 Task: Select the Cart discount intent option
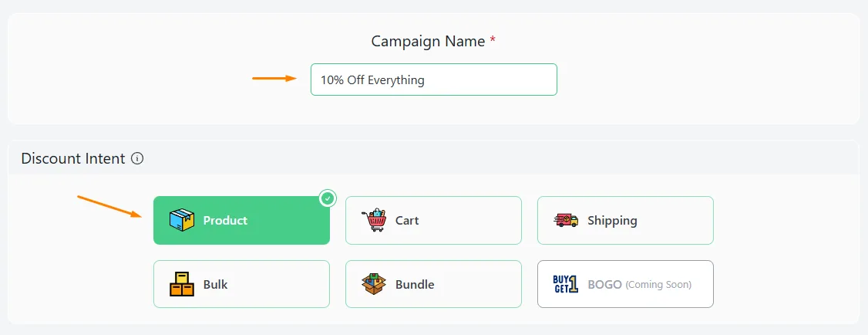433,220
